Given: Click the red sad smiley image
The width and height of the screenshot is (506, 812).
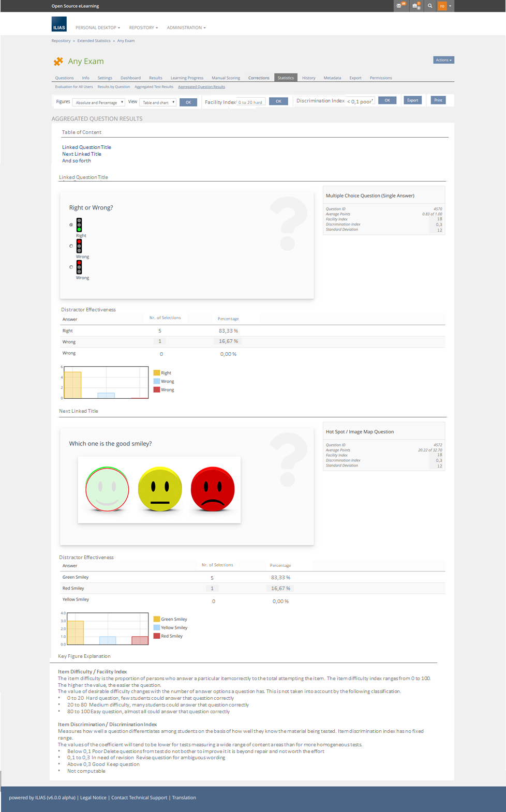Looking at the screenshot, I should coord(213,489).
